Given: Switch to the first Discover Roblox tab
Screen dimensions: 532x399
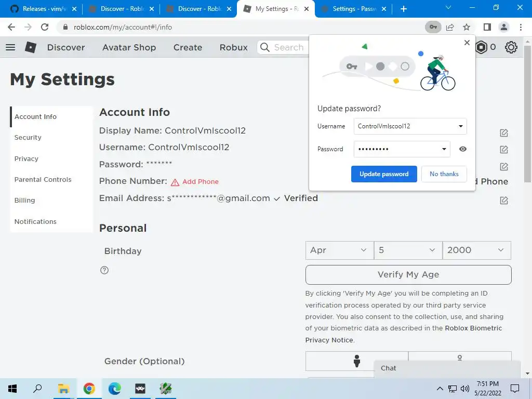Looking at the screenshot, I should pos(121,9).
